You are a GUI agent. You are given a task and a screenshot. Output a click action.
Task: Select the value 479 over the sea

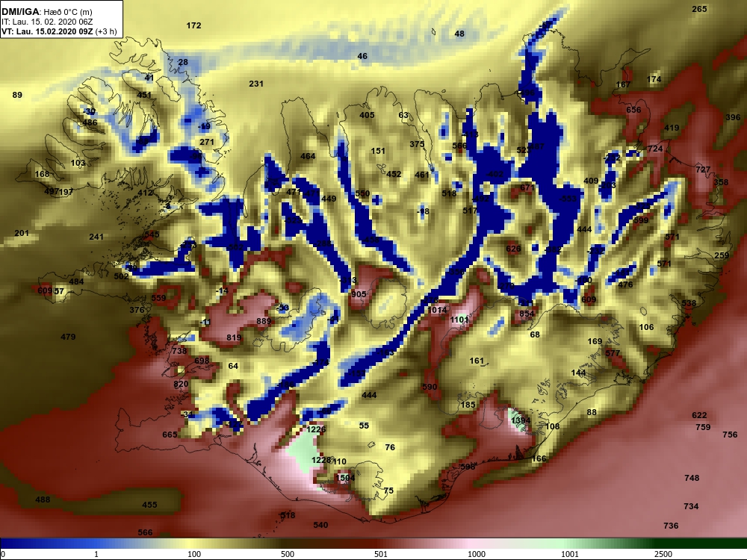(68, 337)
